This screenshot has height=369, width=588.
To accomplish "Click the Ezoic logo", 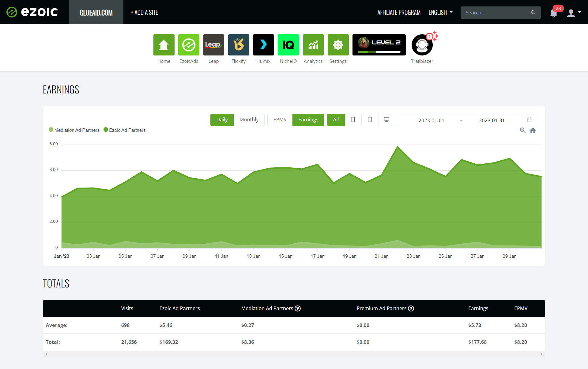I will coord(32,12).
